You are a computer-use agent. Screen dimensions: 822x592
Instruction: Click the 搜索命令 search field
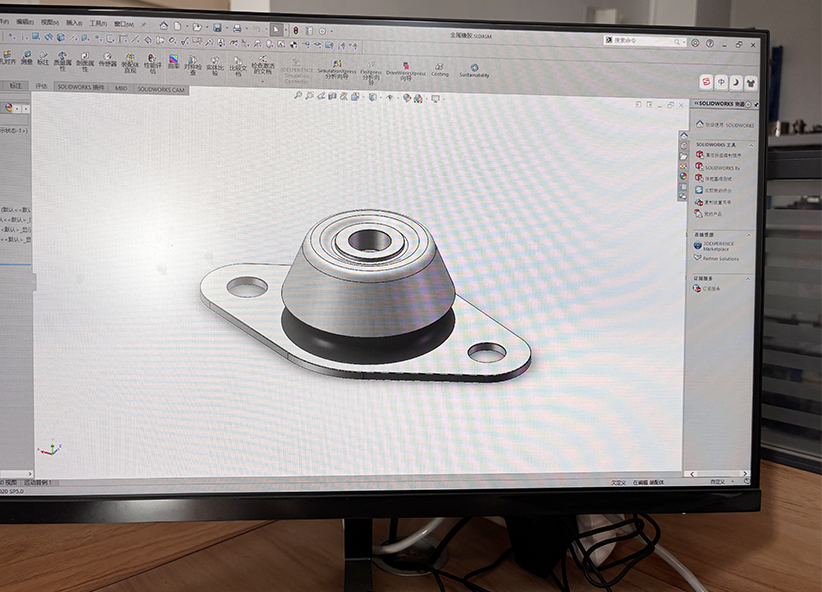[643, 41]
